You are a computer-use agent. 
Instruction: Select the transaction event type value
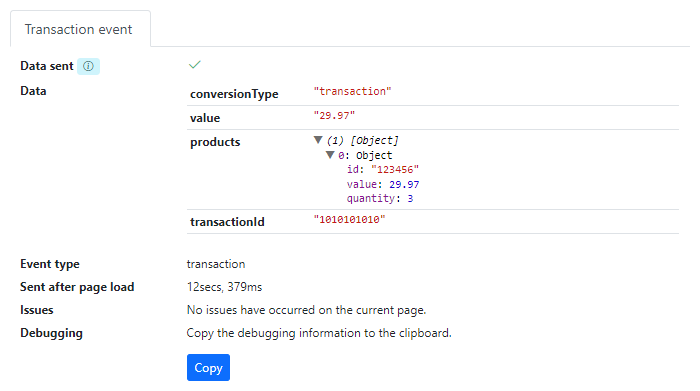coord(216,264)
